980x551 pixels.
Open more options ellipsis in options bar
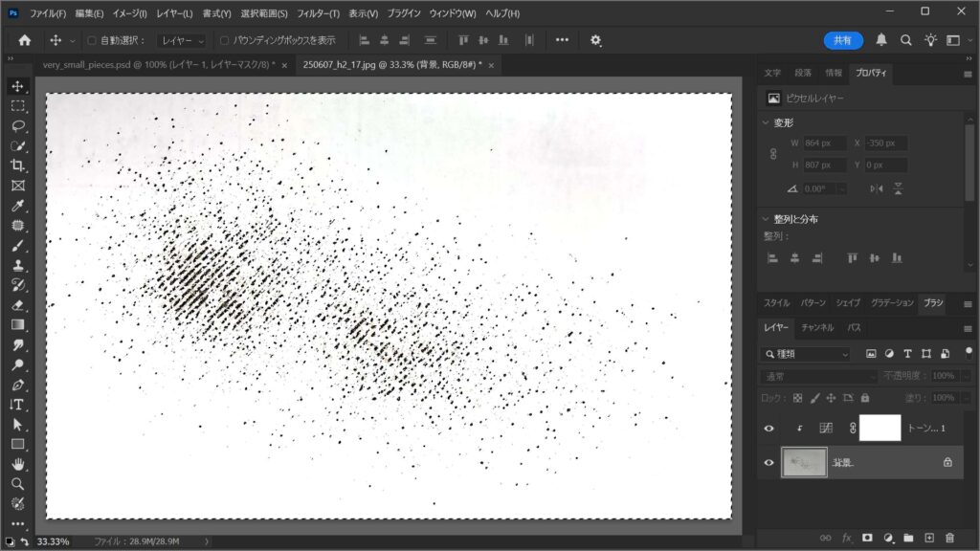(562, 40)
